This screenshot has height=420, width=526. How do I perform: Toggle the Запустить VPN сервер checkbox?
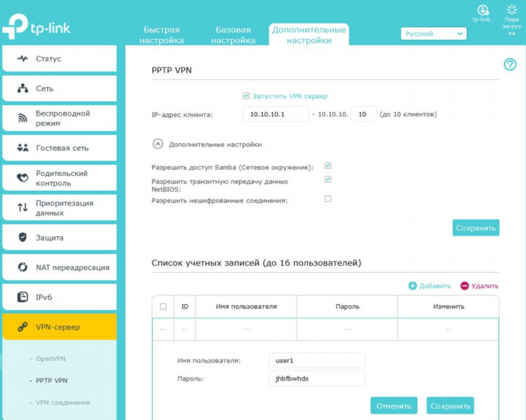246,96
